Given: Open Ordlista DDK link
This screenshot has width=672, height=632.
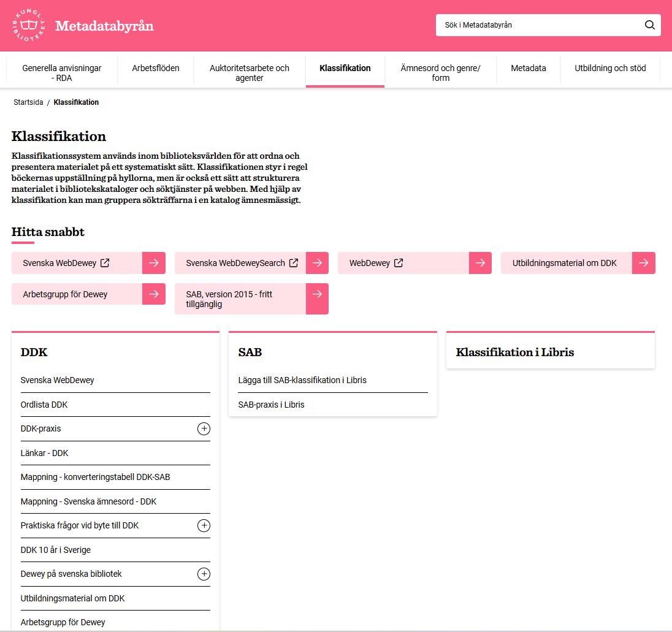Looking at the screenshot, I should [44, 405].
